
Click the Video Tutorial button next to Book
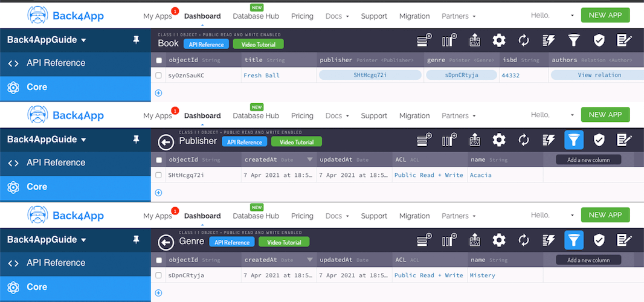[x=258, y=44]
